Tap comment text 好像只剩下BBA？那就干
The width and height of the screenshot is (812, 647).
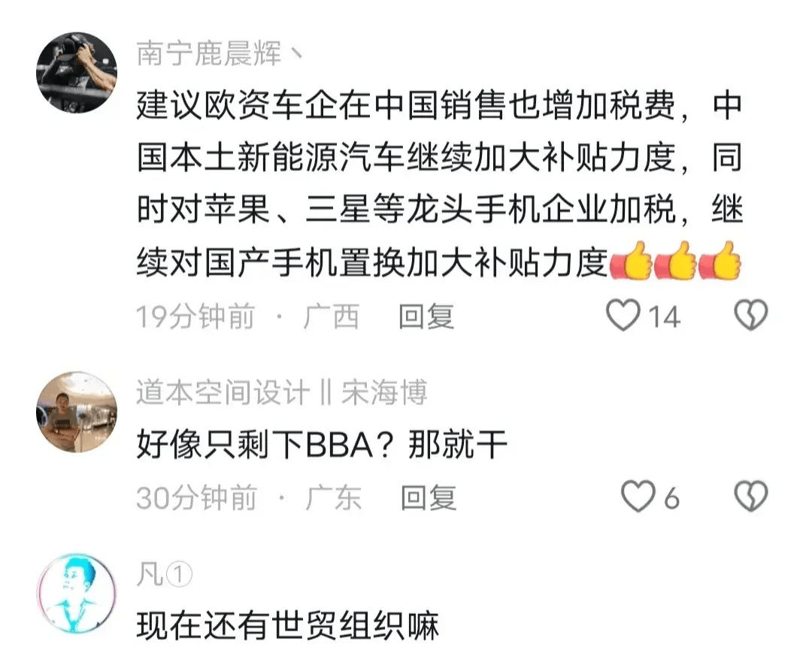point(322,445)
